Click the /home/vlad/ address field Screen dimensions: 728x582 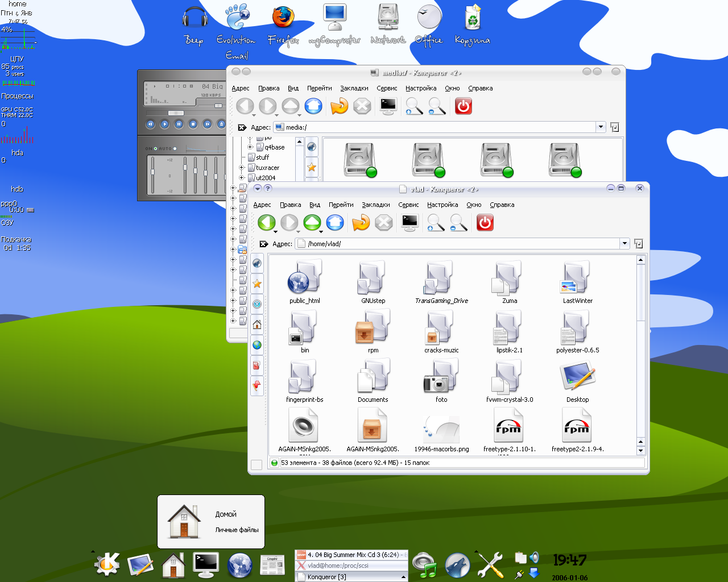pos(462,243)
